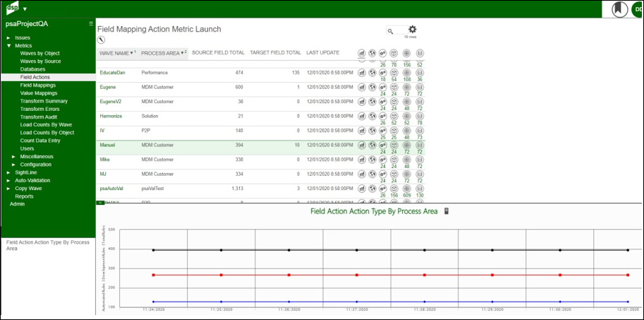Viewport: 644px width, 320px height.
Task: Click the database icon in the Eugene row
Action: pyautogui.click(x=420, y=87)
